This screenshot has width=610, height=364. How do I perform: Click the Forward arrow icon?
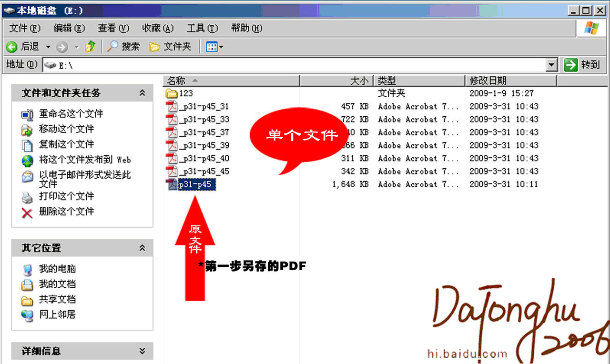62,47
